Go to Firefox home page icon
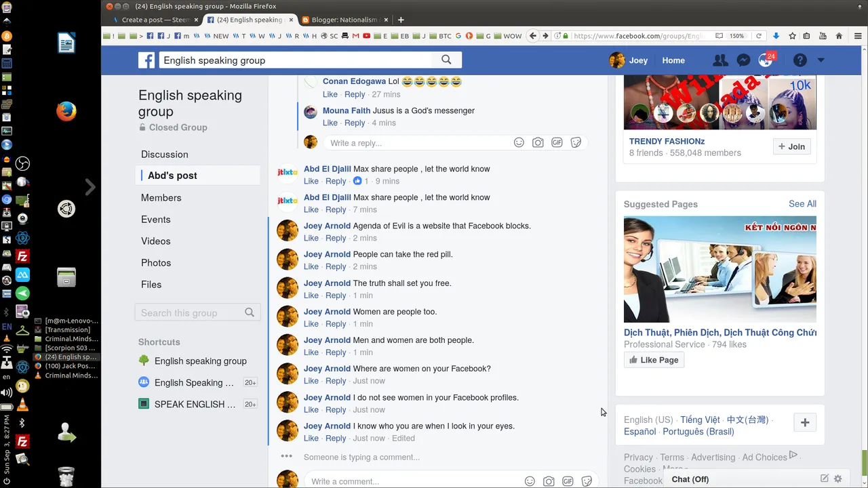868x488 pixels. coord(839,36)
